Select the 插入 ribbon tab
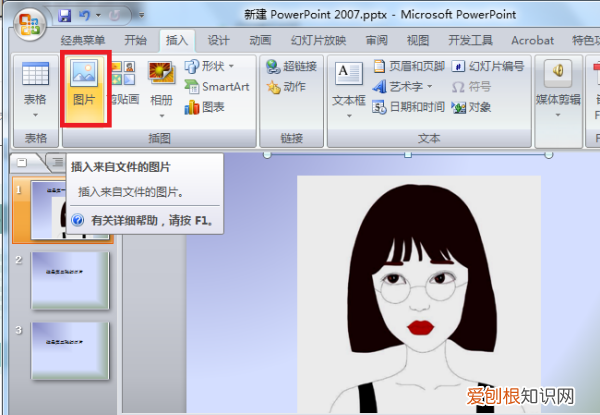This screenshot has height=415, width=600. point(177,40)
